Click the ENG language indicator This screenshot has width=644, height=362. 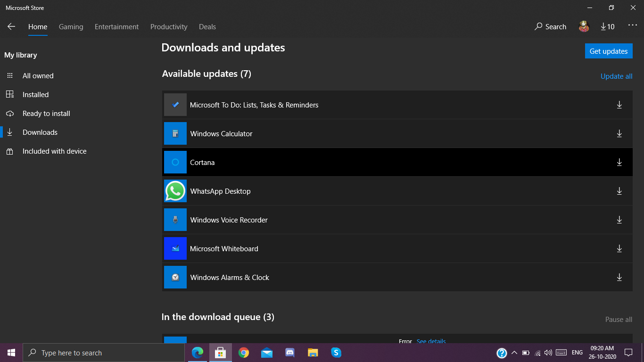[577, 353]
